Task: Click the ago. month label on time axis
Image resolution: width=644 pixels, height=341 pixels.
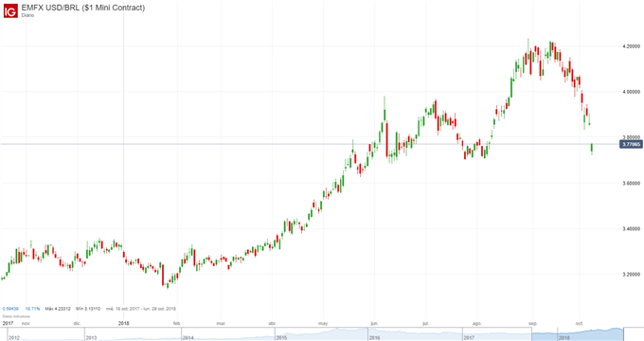Action: click(x=476, y=324)
